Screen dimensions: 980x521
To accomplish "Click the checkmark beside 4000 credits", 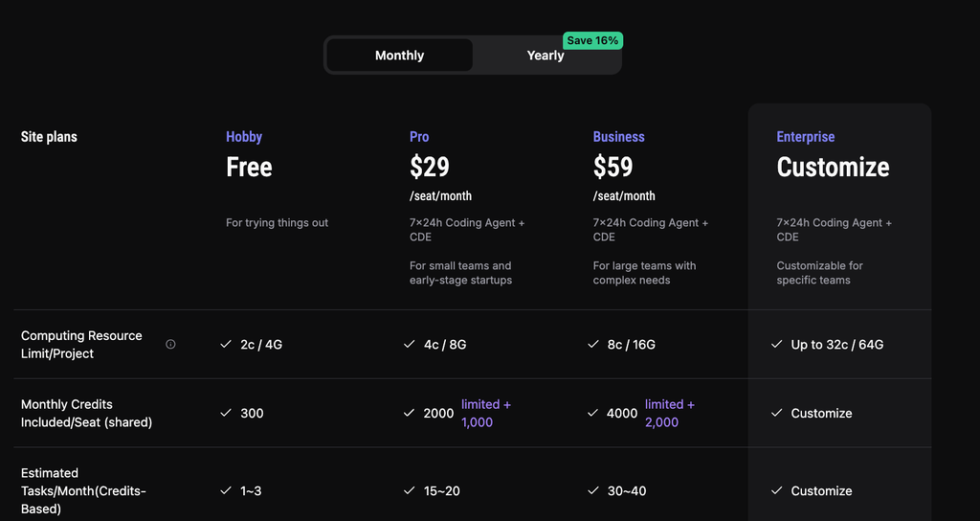I will click(593, 413).
